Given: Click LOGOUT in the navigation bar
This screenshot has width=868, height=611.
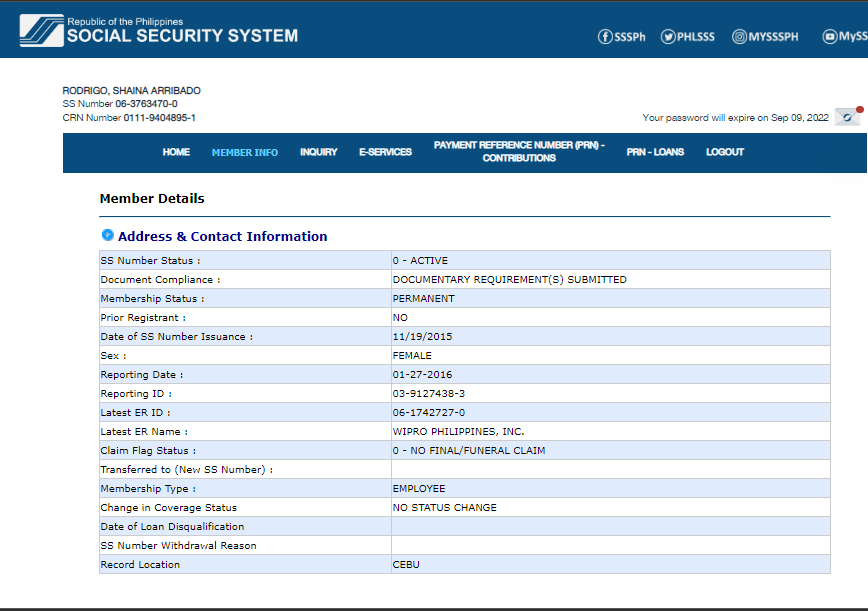Looking at the screenshot, I should (725, 152).
